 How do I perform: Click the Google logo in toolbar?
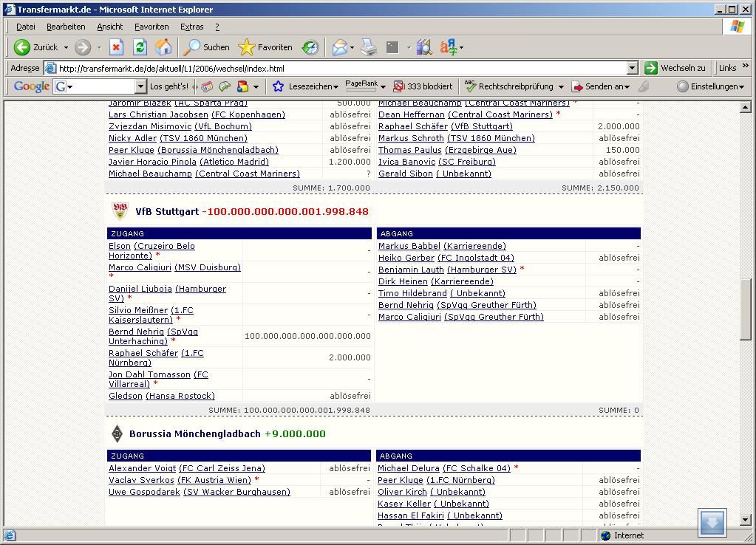pyautogui.click(x=31, y=86)
